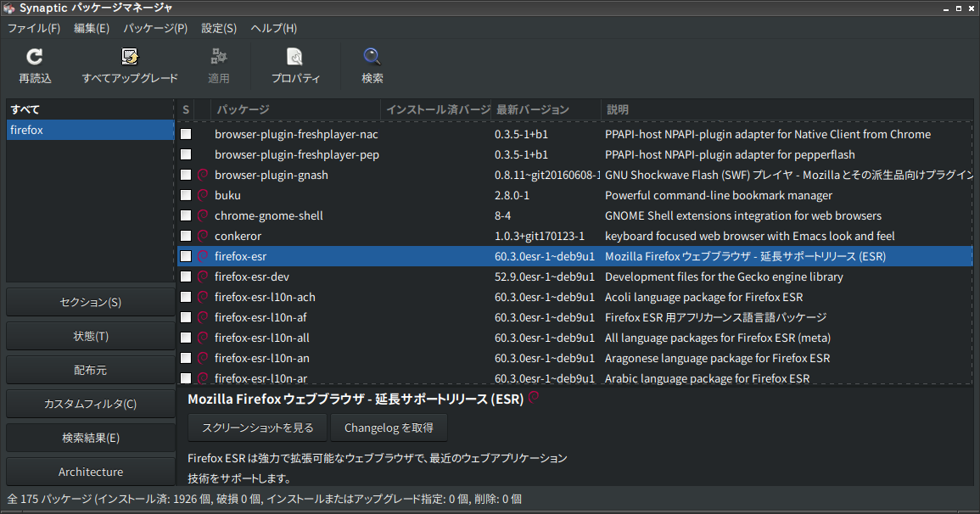Click the Debian swirl icon beside firefox-esr-l10n-af
980x514 pixels.
coord(203,317)
